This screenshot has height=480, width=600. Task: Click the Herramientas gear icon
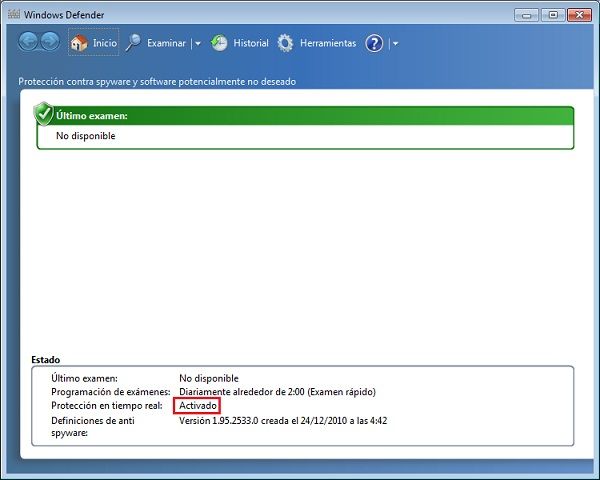(285, 43)
